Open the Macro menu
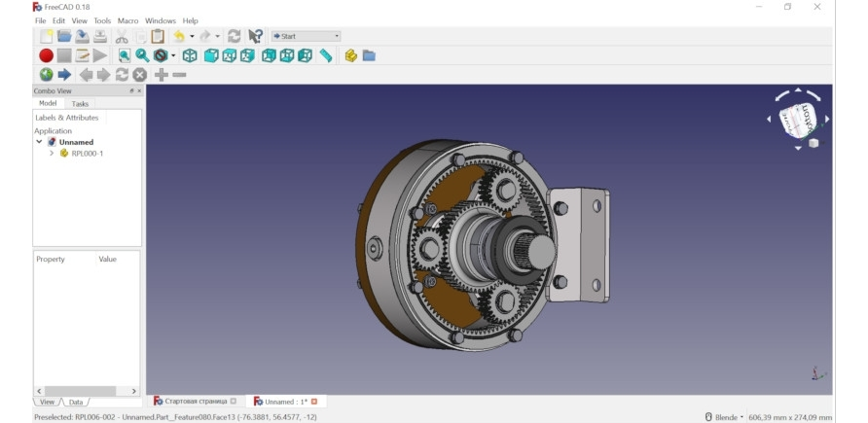 (x=127, y=20)
